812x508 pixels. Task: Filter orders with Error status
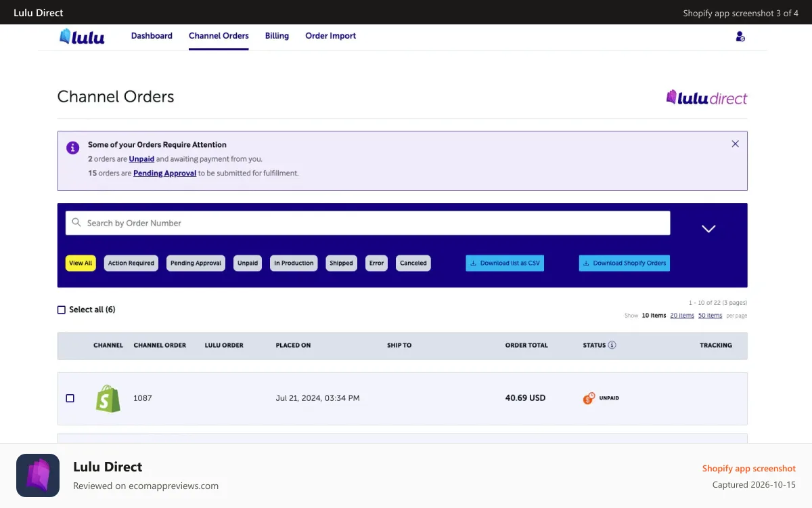point(377,263)
